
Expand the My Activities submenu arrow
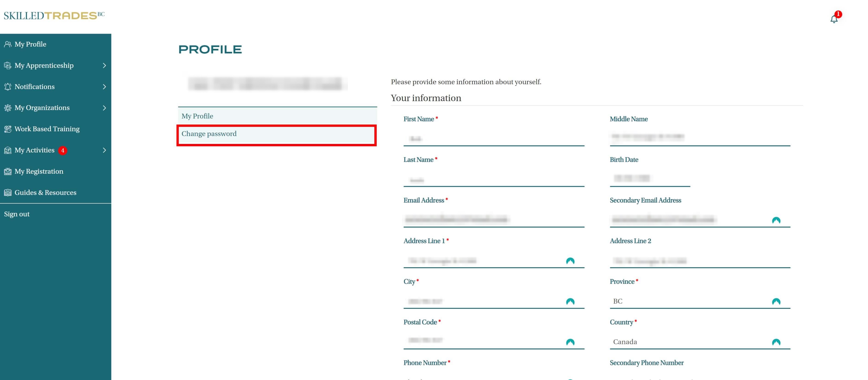click(104, 150)
